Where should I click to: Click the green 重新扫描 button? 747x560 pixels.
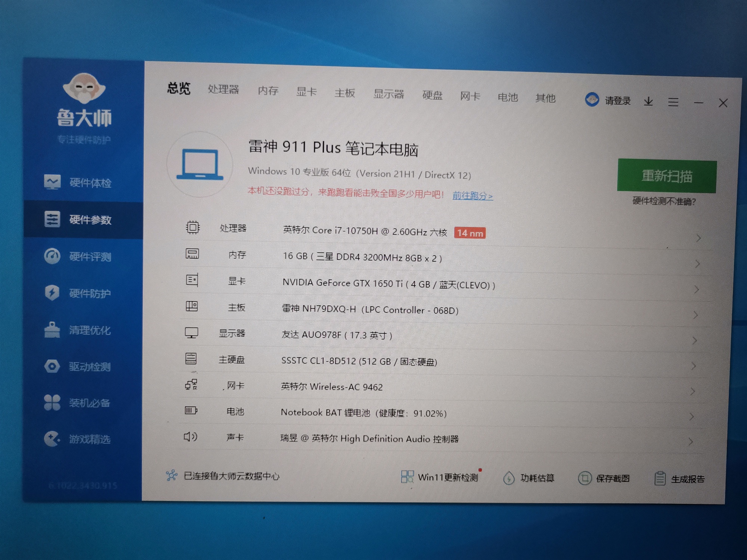[x=667, y=176]
